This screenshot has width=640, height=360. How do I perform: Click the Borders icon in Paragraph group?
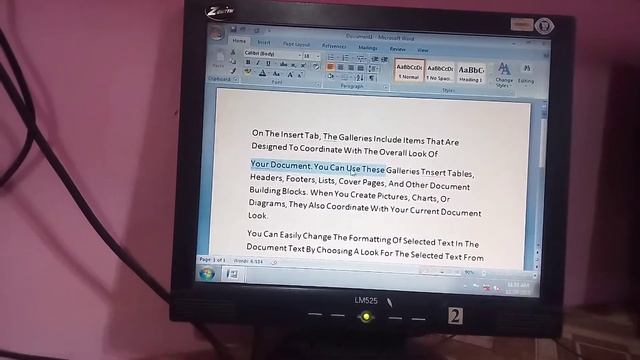344,77
